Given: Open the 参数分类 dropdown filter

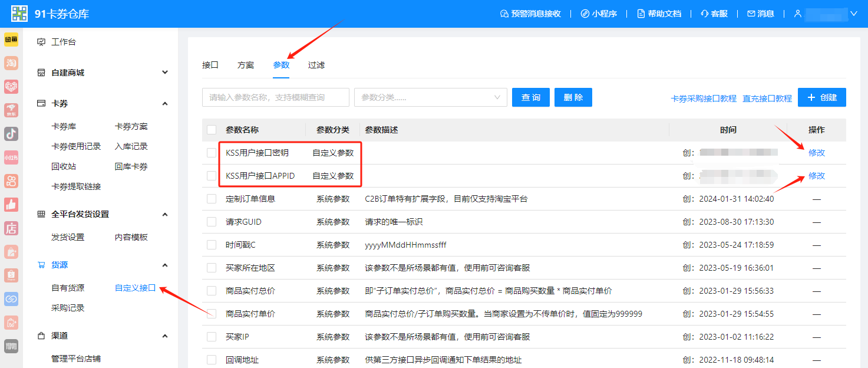Looking at the screenshot, I should coord(430,97).
